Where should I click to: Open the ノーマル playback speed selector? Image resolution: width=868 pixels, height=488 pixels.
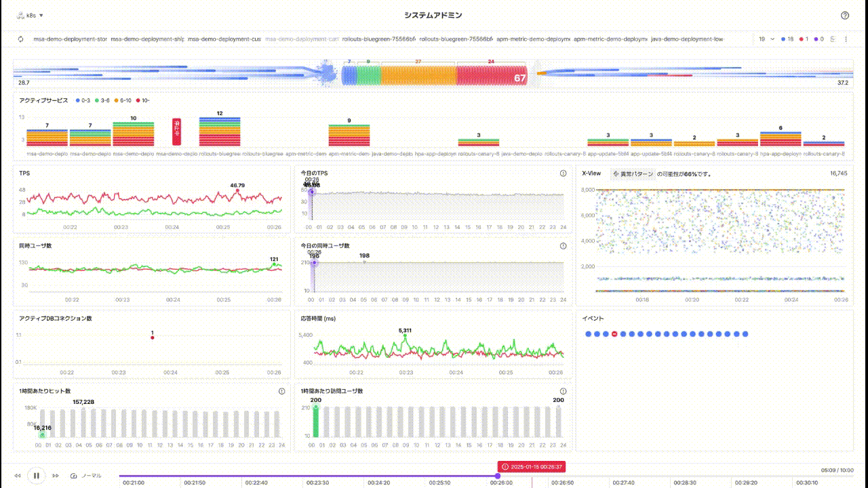pyautogui.click(x=87, y=476)
